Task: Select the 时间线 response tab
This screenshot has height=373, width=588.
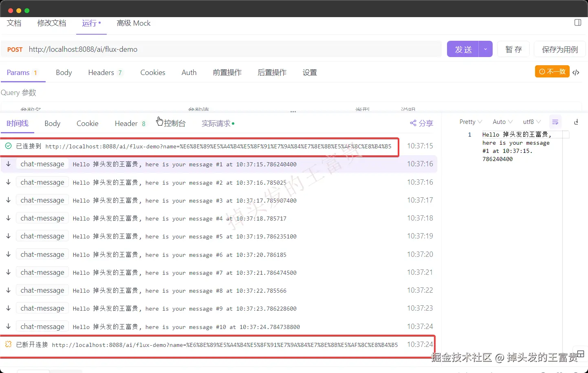Action: point(18,124)
